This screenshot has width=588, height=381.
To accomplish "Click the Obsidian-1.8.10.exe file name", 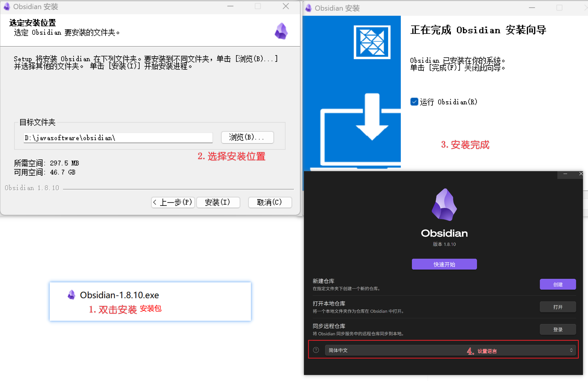I will coord(119,295).
